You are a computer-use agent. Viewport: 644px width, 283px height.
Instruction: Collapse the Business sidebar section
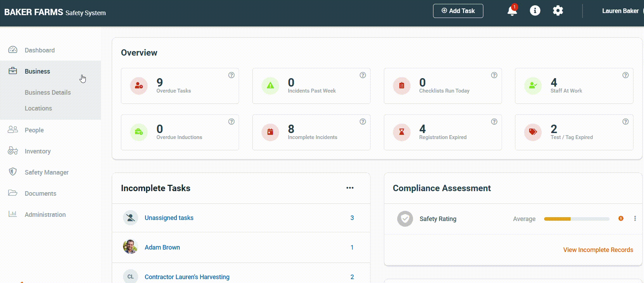37,71
